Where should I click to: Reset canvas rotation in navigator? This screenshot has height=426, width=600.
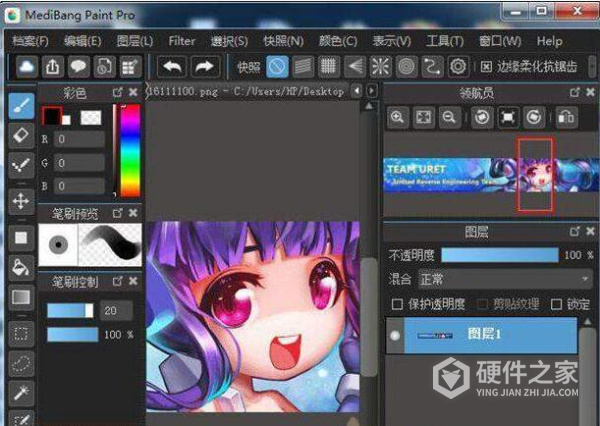pos(508,117)
